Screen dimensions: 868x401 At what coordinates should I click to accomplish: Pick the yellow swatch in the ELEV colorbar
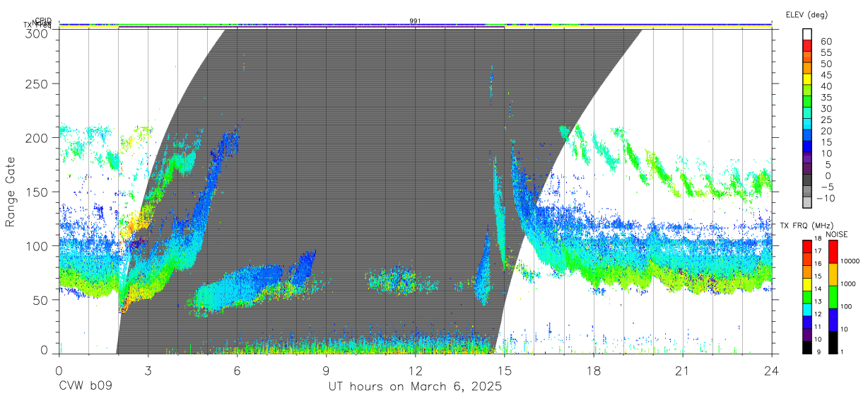tap(807, 79)
